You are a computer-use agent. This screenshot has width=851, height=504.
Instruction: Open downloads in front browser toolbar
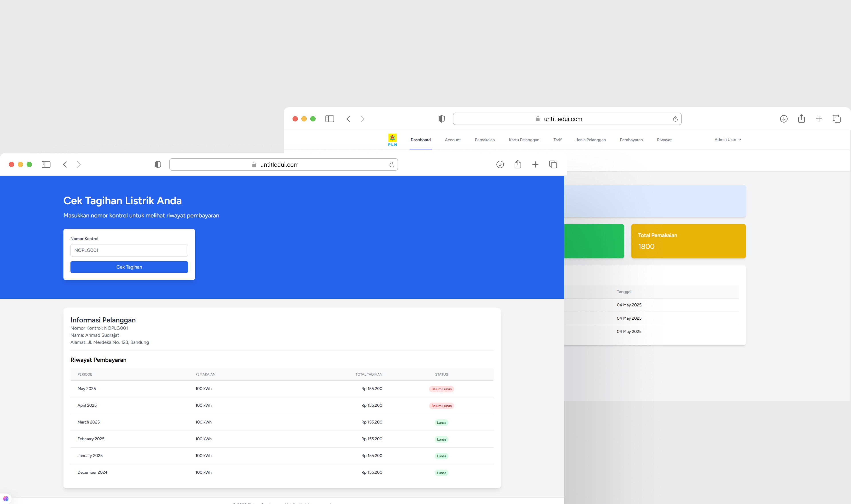pos(500,164)
